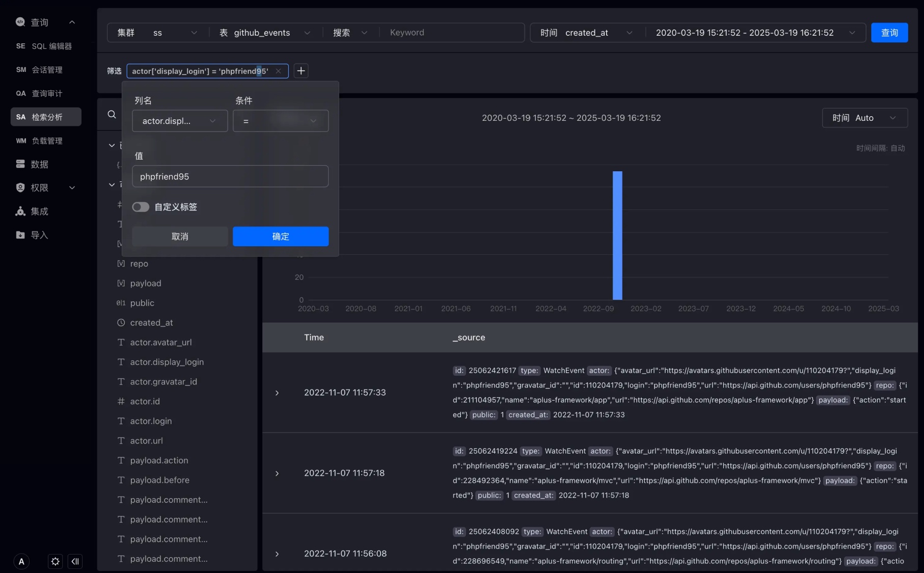
Task: Select the actor.display_login field
Action: (167, 362)
